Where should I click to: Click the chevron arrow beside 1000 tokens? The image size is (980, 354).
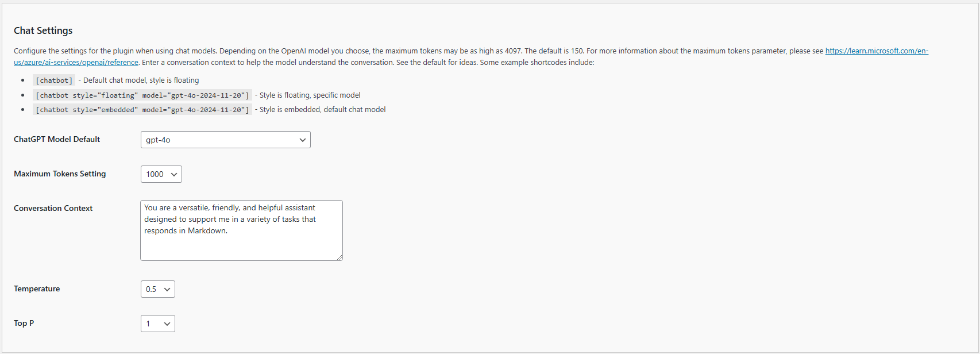tap(174, 174)
